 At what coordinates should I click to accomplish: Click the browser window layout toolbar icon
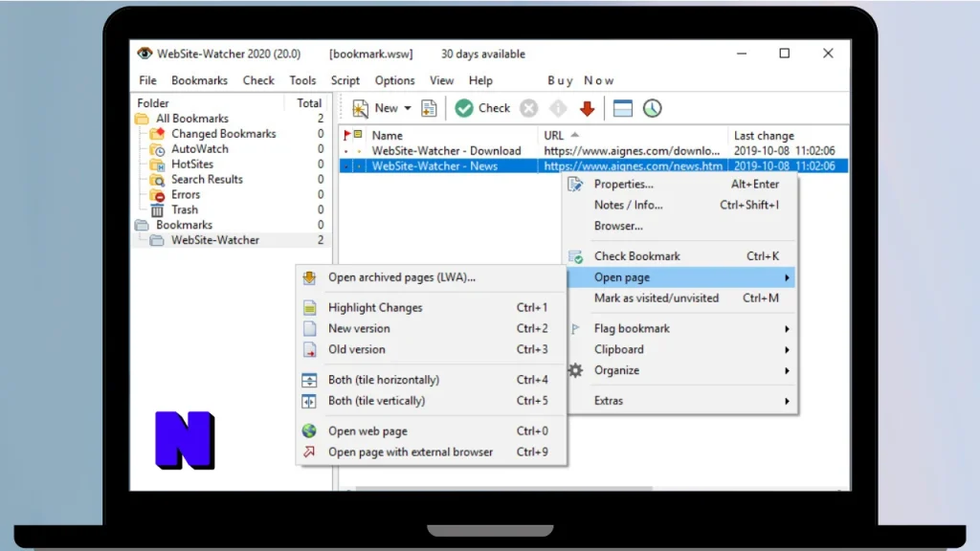click(622, 108)
